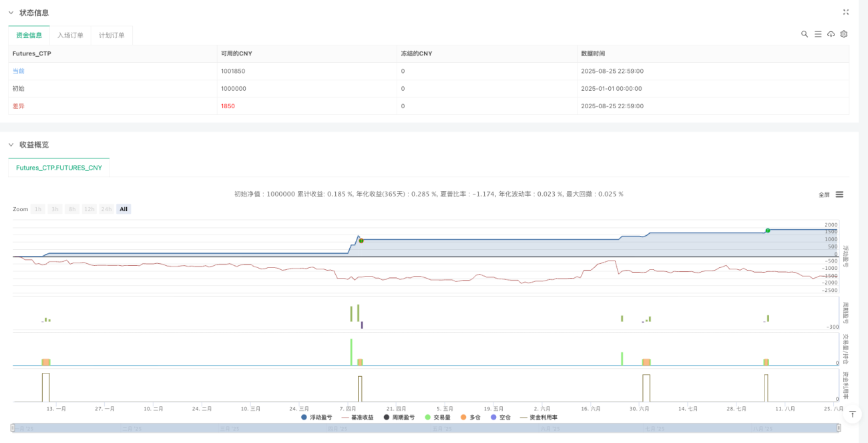Viewport: 868px width, 443px height.
Task: Select the All zoom range button
Action: click(124, 209)
